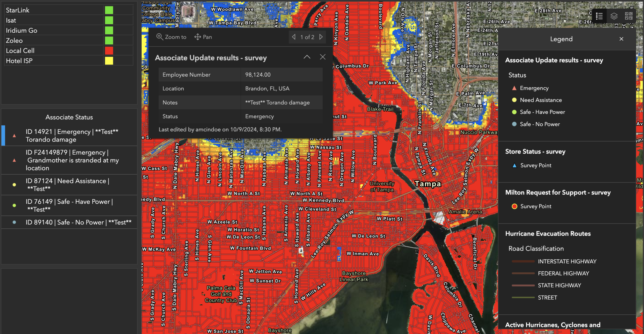Click the STREET legend line
Screen dimensions: 644x334
523,298
